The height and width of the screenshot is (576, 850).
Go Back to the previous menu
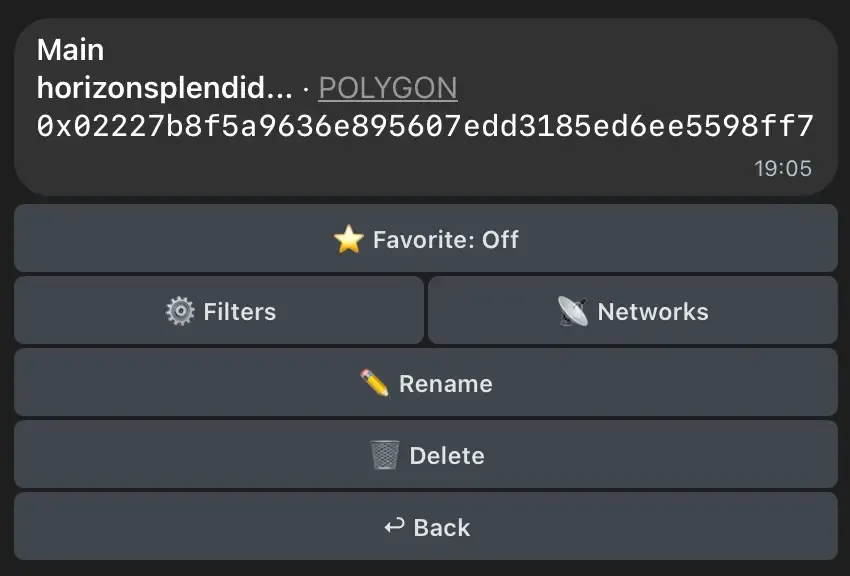[x=425, y=527]
